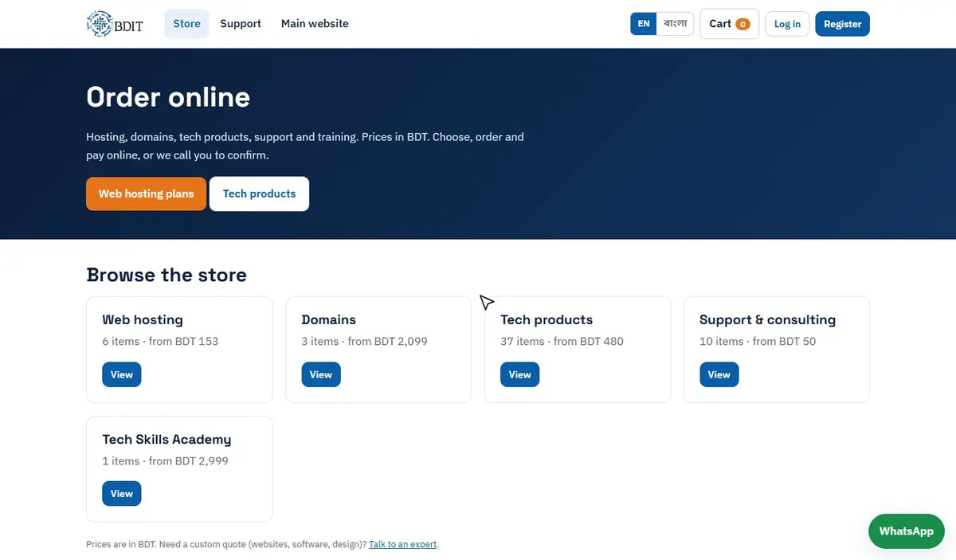The width and height of the screenshot is (956, 560).
Task: Click "6 items · from BDT 153" text
Action: point(160,342)
